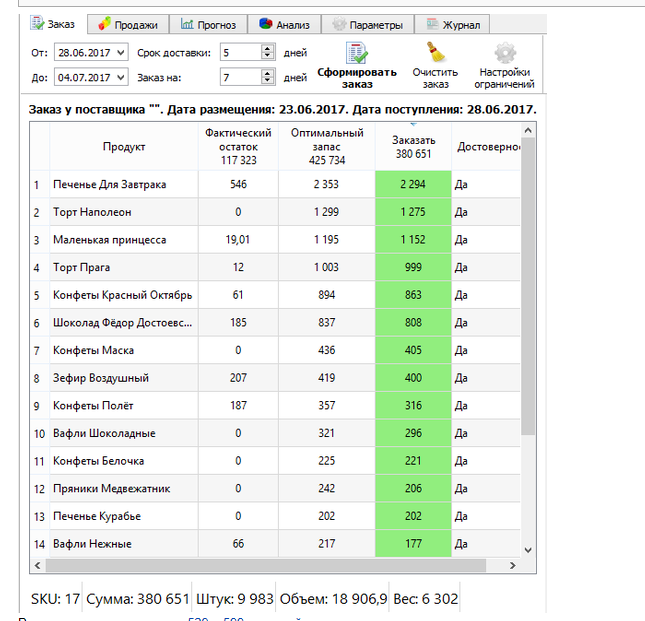Image resolution: width=645 pixels, height=621 pixels.
Task: Expand the От date dropdown
Action: click(121, 53)
